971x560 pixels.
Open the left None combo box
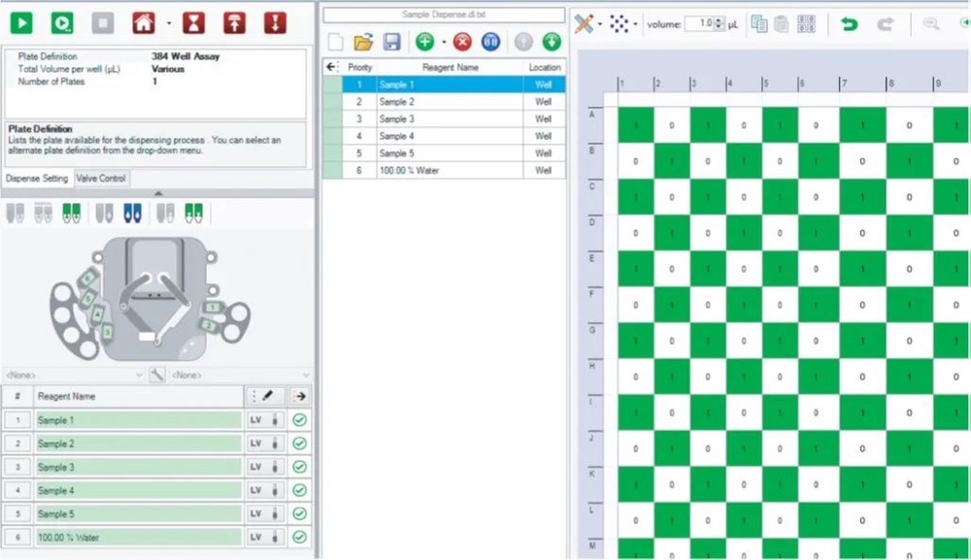(x=74, y=375)
